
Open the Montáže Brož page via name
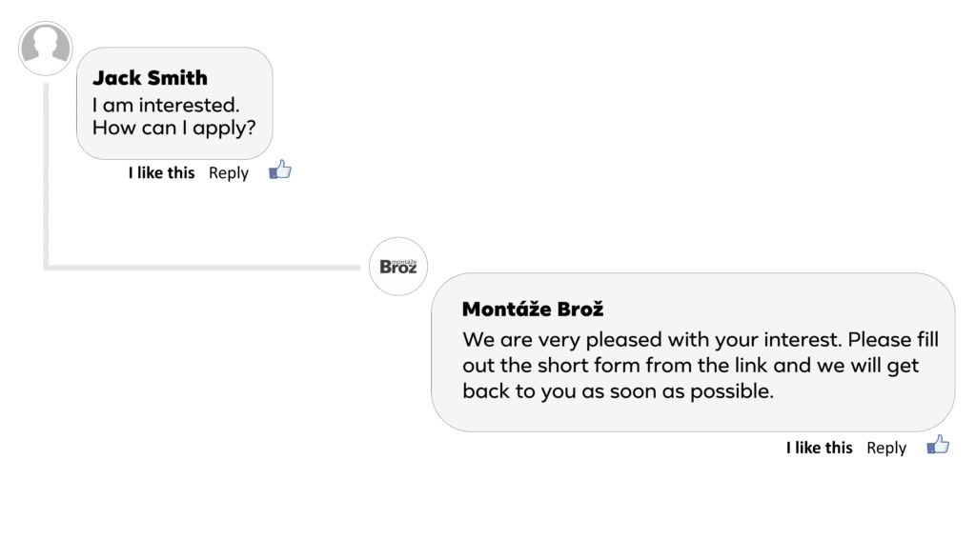(533, 310)
